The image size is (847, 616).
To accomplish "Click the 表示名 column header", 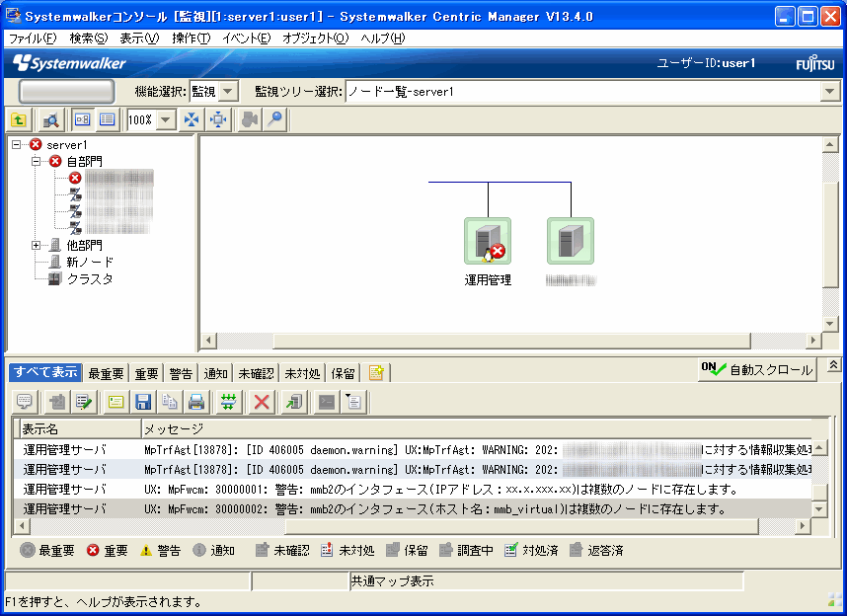I will (81, 429).
